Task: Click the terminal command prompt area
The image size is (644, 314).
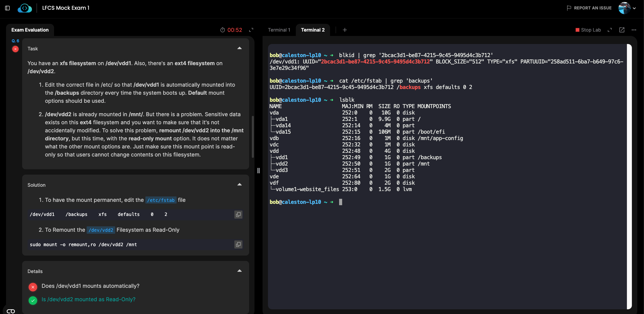Action: pos(341,202)
